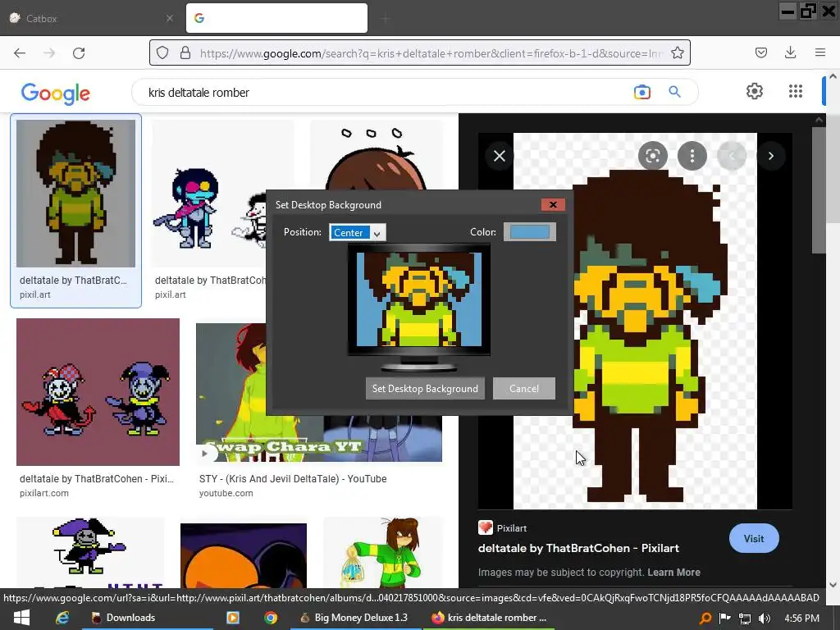Click the 4:56 PM taskbar clock
The height and width of the screenshot is (630, 840).
(801, 619)
